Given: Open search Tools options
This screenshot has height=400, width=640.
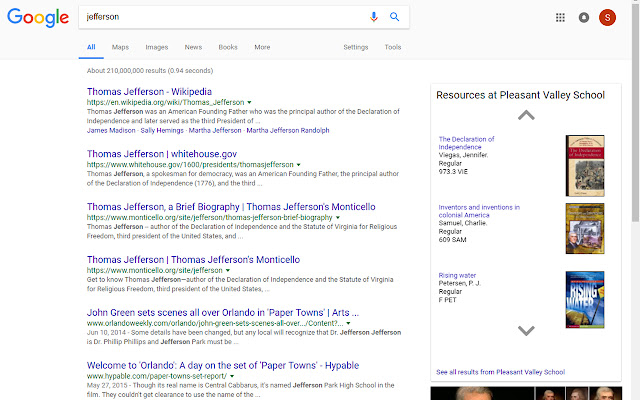Looking at the screenshot, I should (393, 47).
